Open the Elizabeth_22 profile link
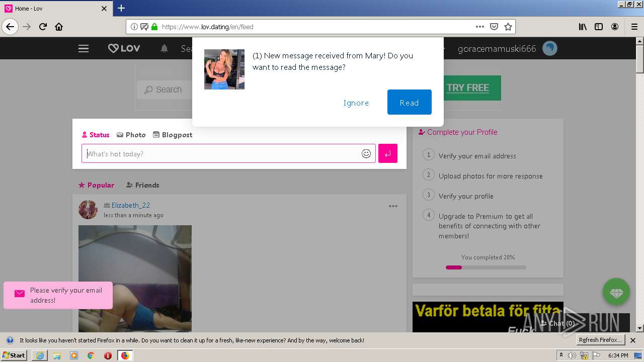Screen dimensions: 644x362 [x=131, y=205]
